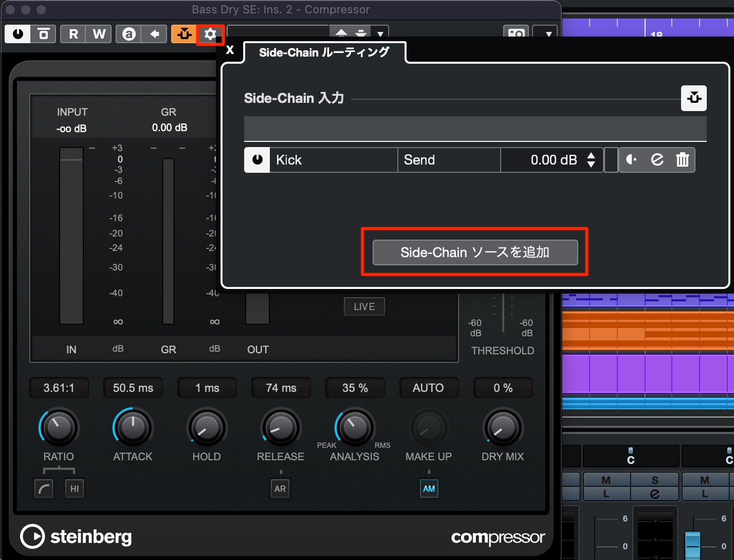
Task: Toggle pre/post fader for Kick send
Action: click(x=631, y=160)
